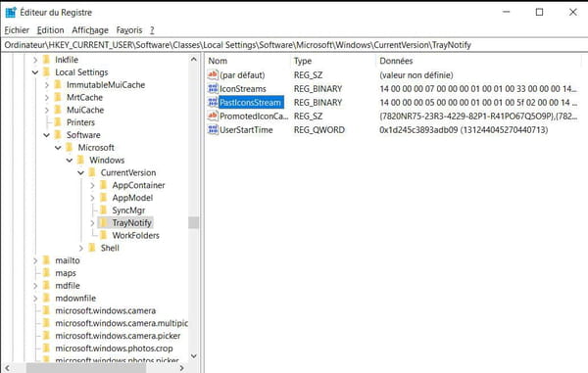Image resolution: width=588 pixels, height=373 pixels.
Task: Expand the Inkfile key
Action: [35, 60]
